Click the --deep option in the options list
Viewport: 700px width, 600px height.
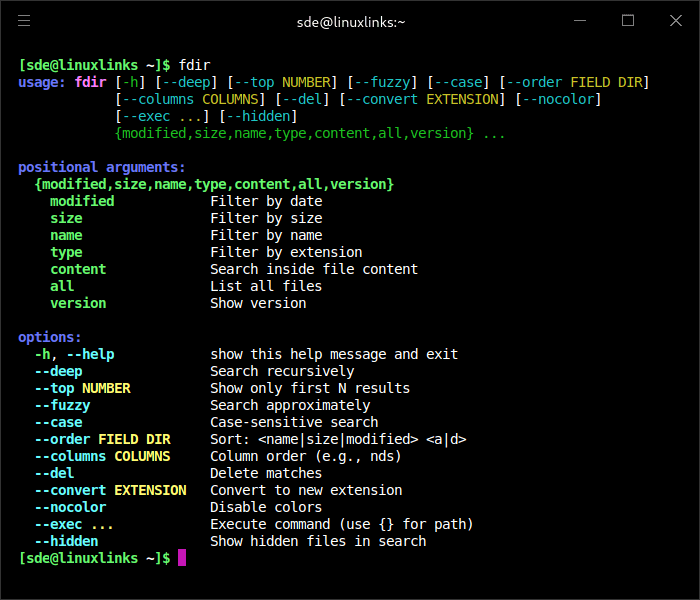pos(58,371)
